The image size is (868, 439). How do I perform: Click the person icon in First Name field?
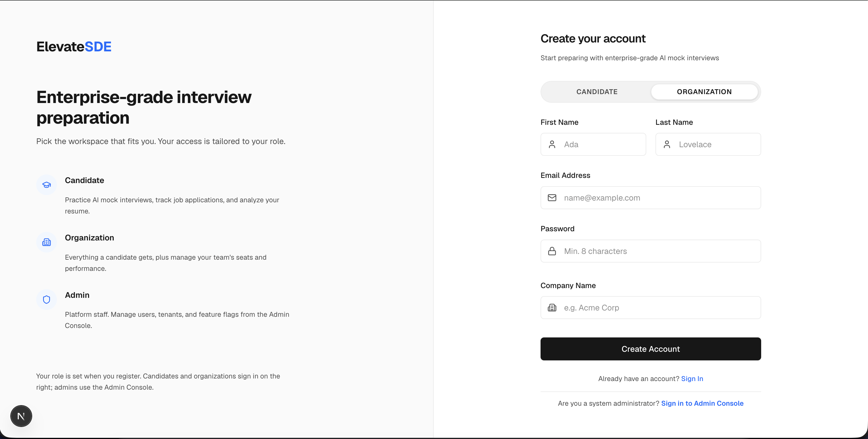click(x=552, y=144)
